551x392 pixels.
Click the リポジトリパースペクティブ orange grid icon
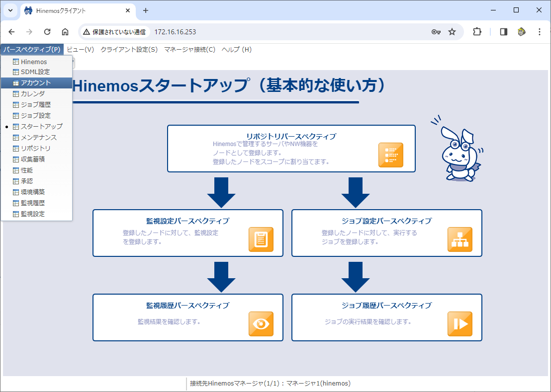[391, 155]
